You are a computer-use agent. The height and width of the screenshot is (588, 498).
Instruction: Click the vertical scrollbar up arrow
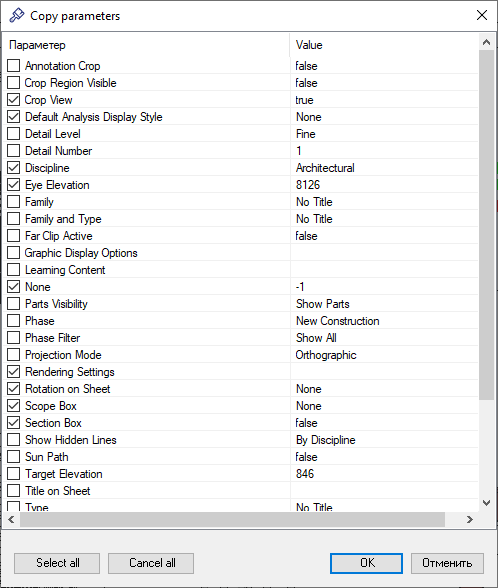pos(486,42)
